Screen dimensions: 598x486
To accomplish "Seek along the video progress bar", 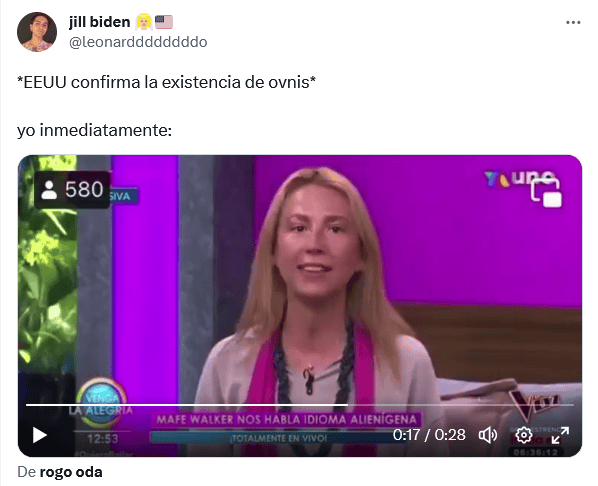I will pyautogui.click(x=300, y=405).
